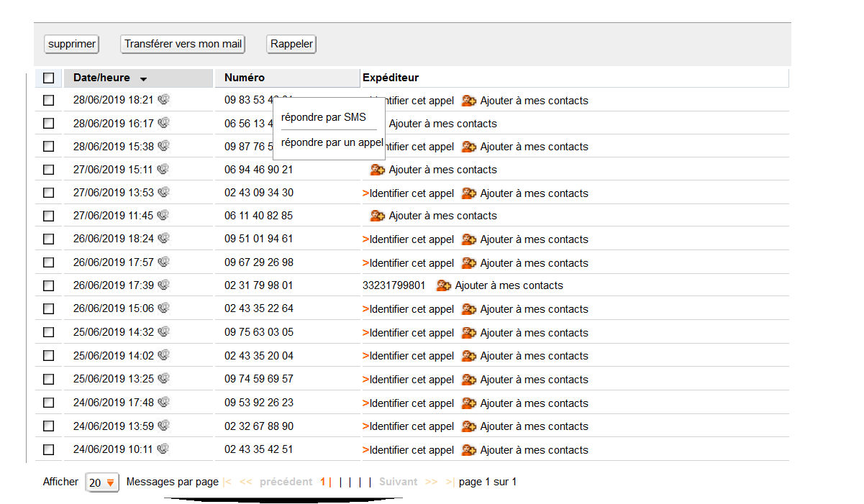
Task: Choose répondre par SMS from popup menu
Action: [x=324, y=117]
